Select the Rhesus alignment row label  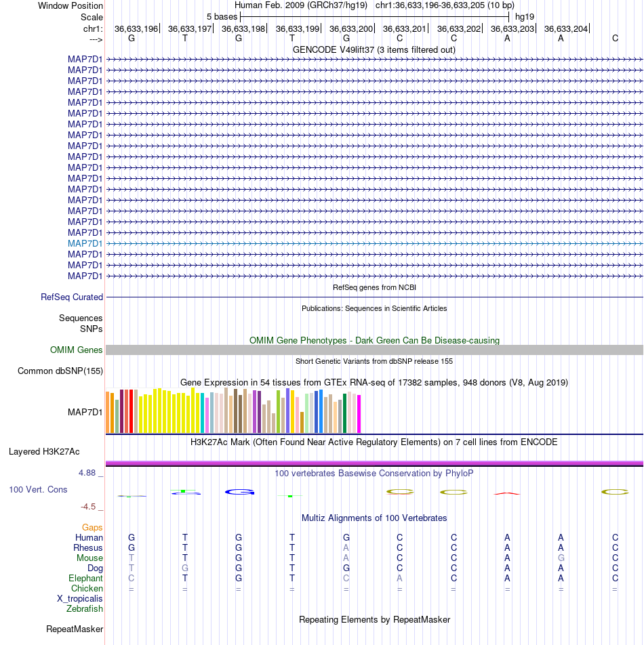pyautogui.click(x=88, y=548)
